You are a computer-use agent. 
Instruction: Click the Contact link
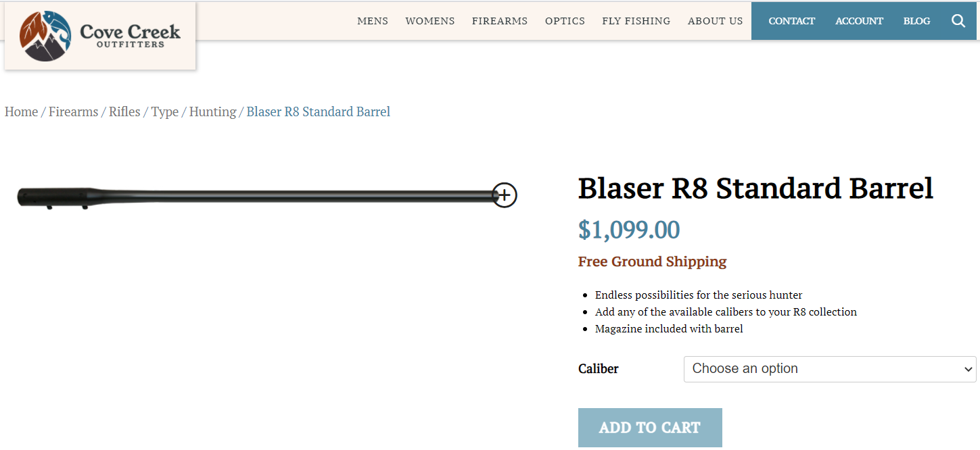[x=792, y=21]
